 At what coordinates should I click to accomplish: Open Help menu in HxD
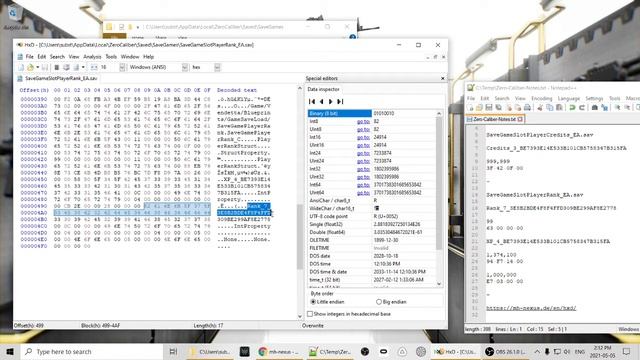click(149, 57)
